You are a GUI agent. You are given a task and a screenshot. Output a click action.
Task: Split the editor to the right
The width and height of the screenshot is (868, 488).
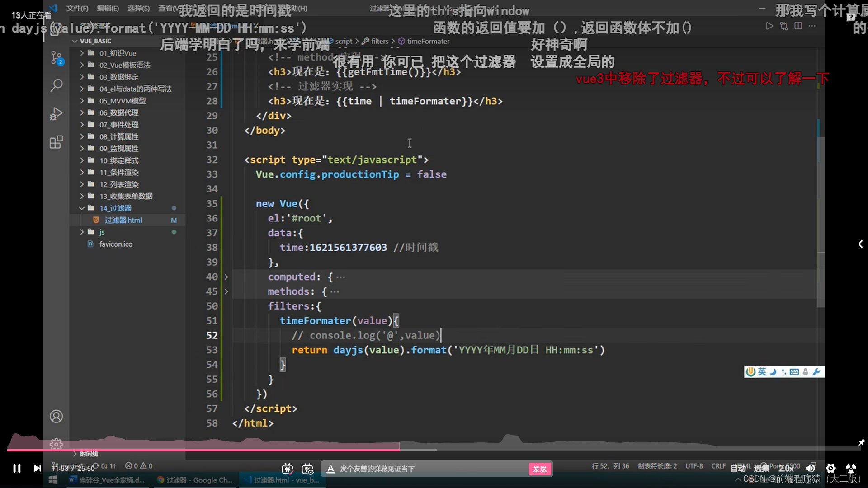click(798, 26)
